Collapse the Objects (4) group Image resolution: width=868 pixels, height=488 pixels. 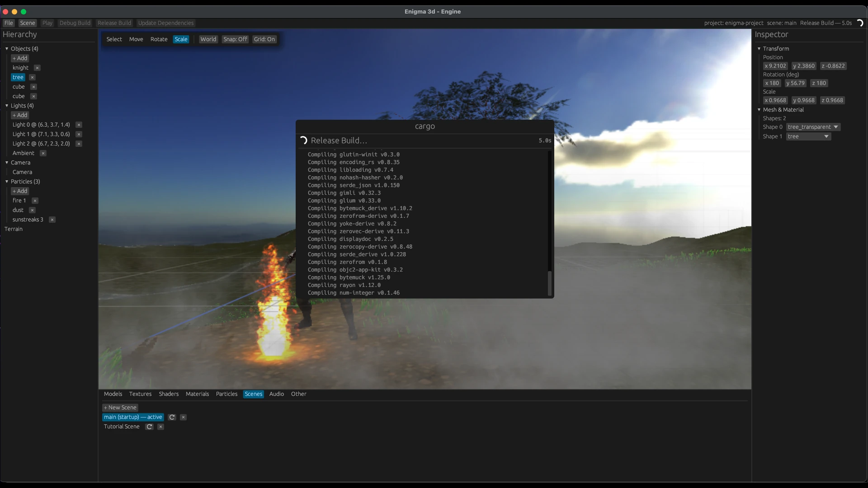pos(7,49)
